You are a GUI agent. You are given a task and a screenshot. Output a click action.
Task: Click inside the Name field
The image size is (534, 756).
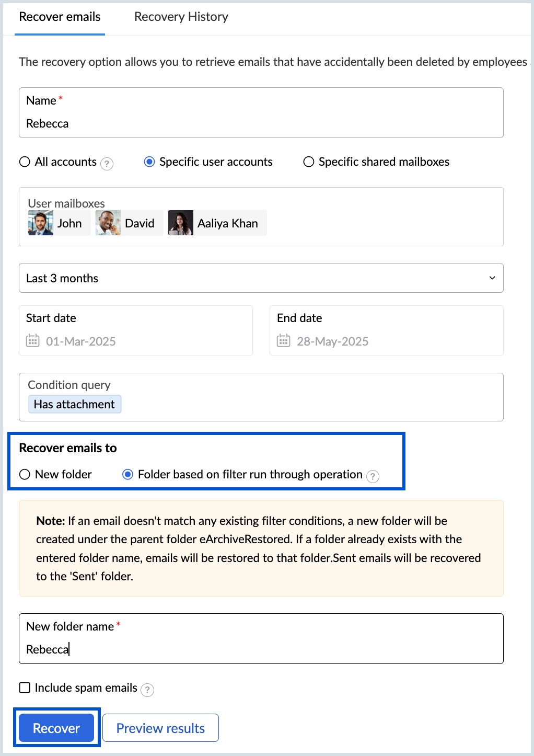coord(209,123)
